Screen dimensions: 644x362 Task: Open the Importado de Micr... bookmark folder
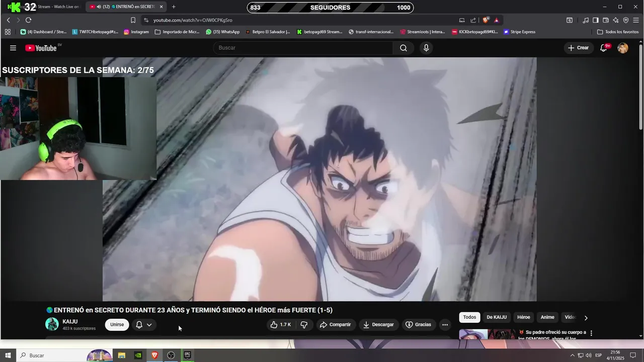(177, 32)
